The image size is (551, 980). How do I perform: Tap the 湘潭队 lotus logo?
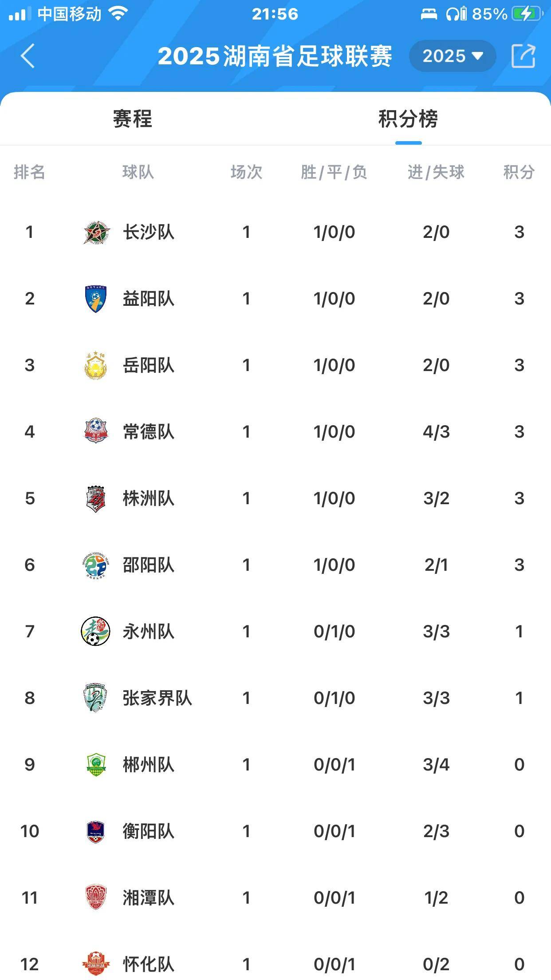point(96,897)
